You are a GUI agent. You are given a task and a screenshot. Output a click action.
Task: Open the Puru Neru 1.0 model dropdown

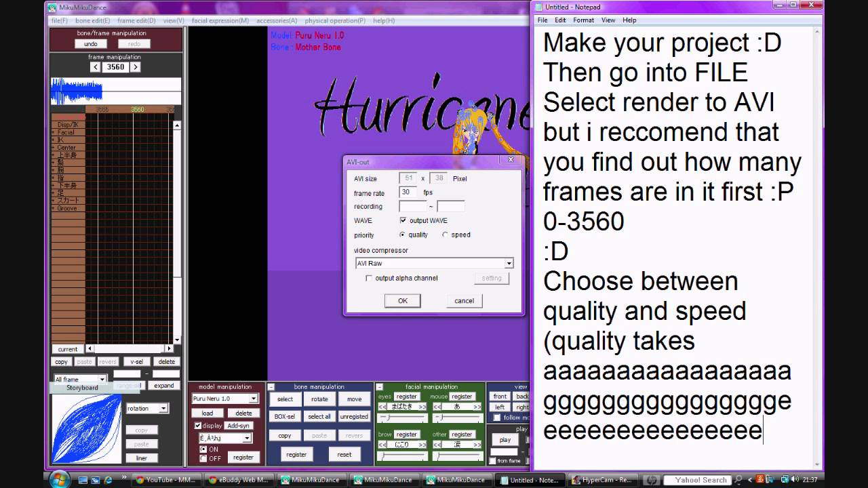click(x=254, y=399)
